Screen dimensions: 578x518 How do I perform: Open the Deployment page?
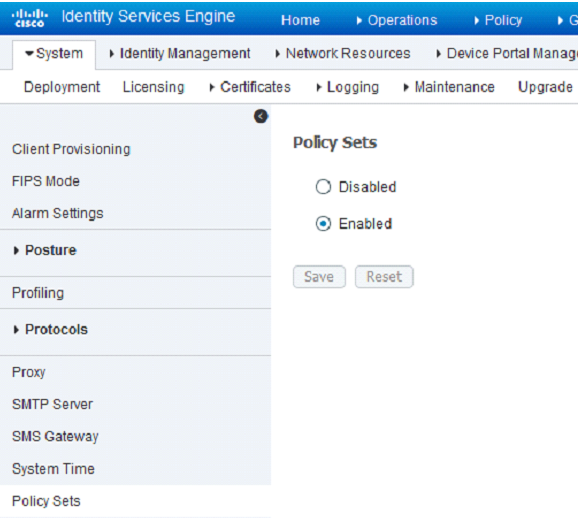[x=62, y=87]
